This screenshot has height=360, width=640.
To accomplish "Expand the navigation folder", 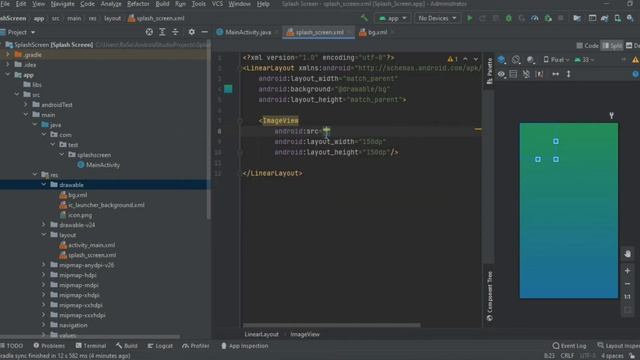I will [x=44, y=325].
